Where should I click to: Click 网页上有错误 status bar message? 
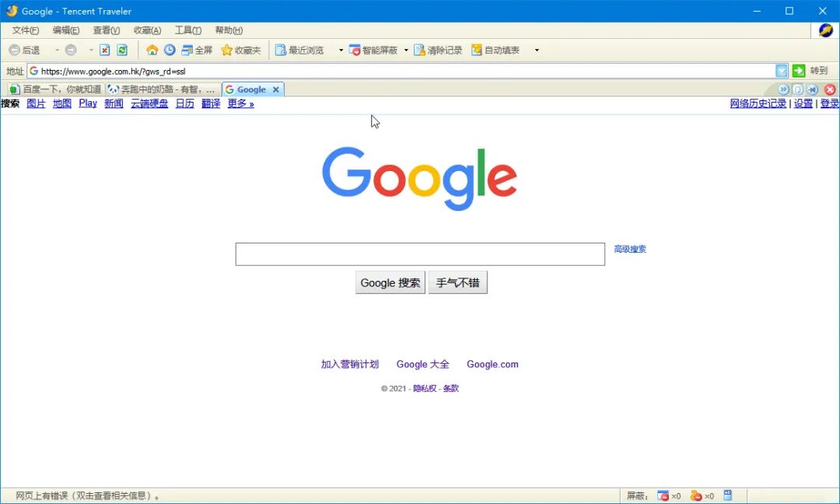point(87,496)
